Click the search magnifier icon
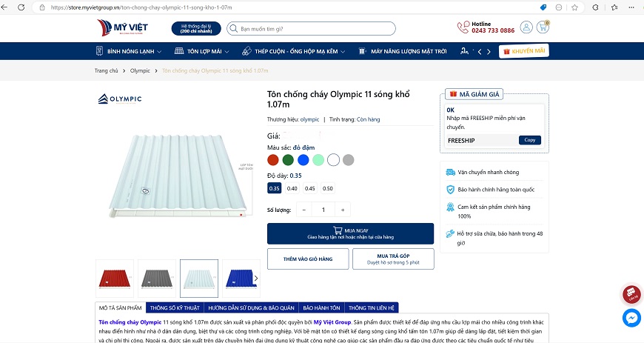 [234, 29]
